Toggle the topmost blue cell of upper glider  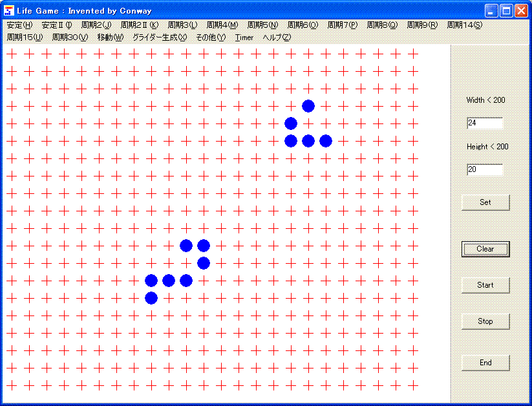[308, 106]
